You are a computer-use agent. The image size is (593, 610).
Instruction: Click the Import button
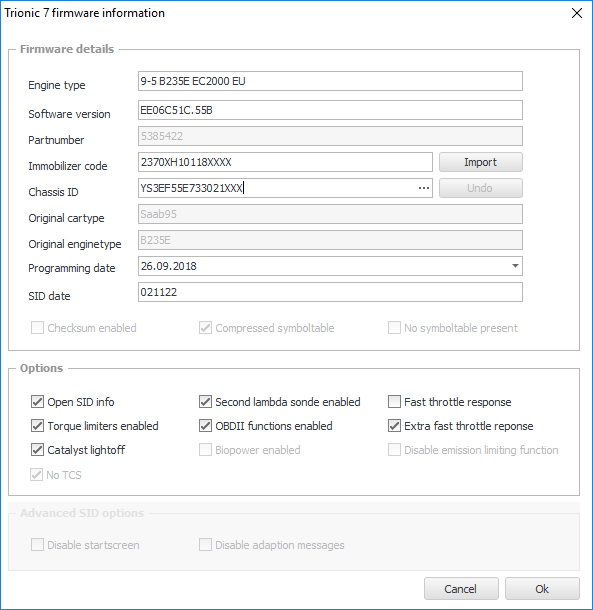pyautogui.click(x=481, y=162)
